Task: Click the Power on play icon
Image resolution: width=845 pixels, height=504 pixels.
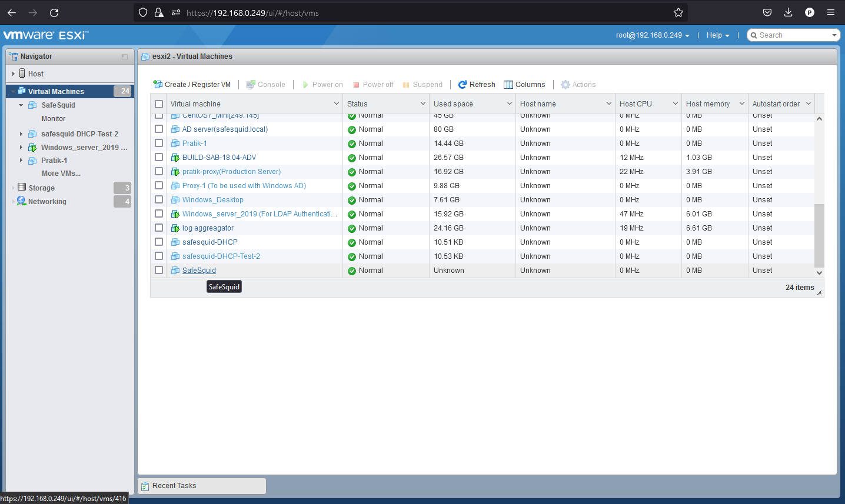Action: tap(305, 85)
